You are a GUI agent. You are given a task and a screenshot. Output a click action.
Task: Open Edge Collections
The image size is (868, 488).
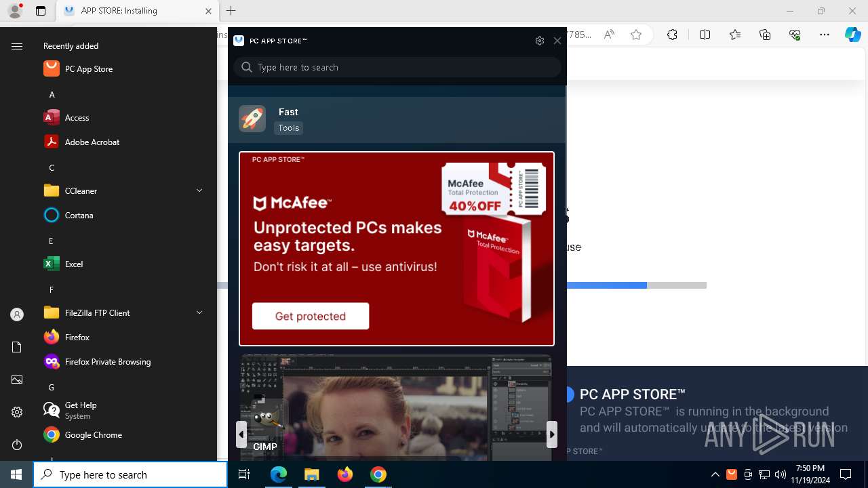pos(765,35)
